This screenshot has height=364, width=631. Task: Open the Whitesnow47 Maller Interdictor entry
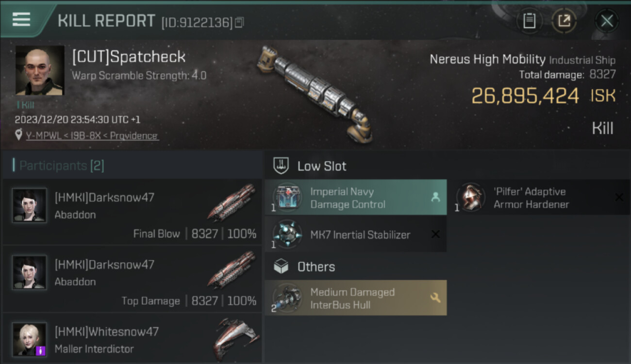pos(133,339)
